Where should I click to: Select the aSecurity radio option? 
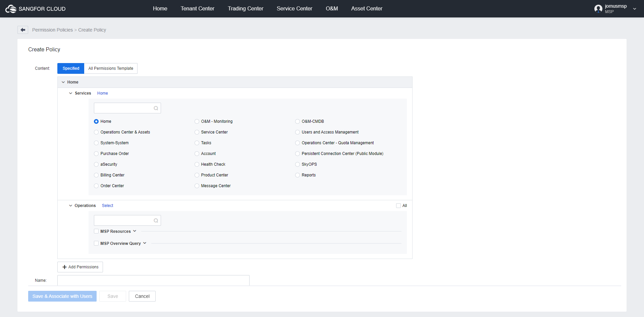click(96, 164)
